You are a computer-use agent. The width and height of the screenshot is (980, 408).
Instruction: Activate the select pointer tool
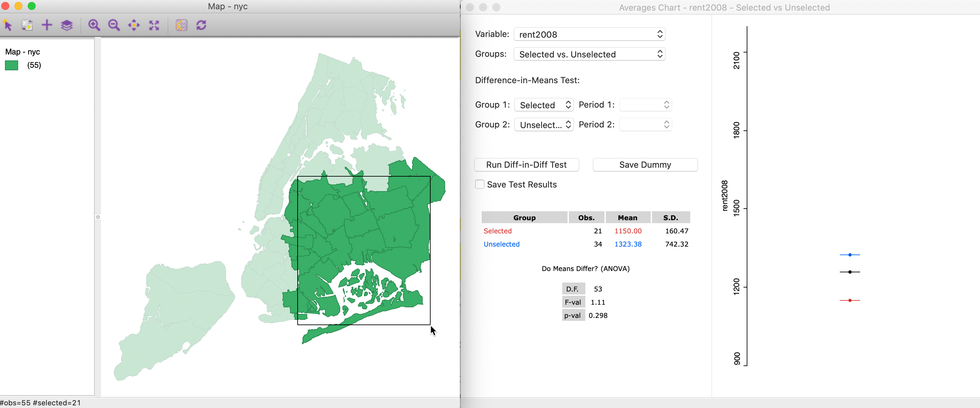click(x=8, y=25)
